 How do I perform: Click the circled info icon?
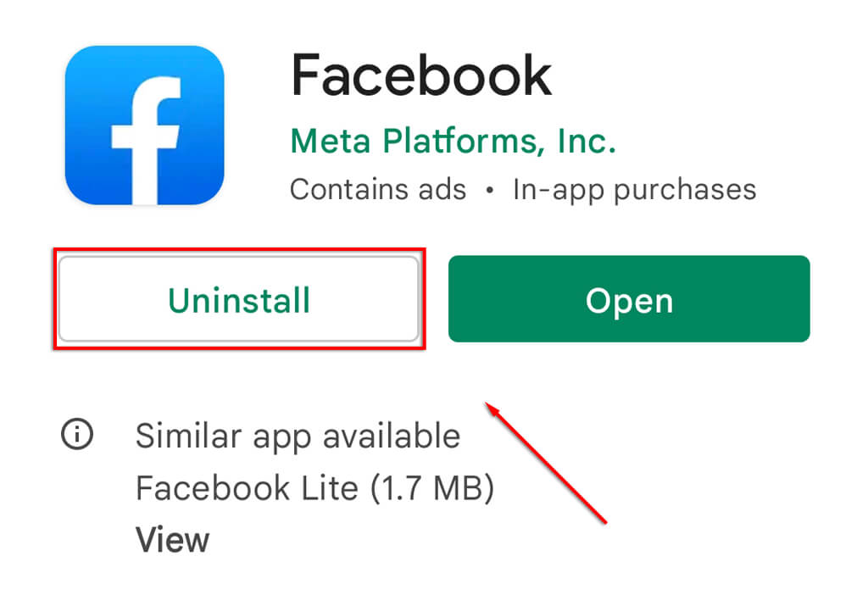click(x=77, y=433)
